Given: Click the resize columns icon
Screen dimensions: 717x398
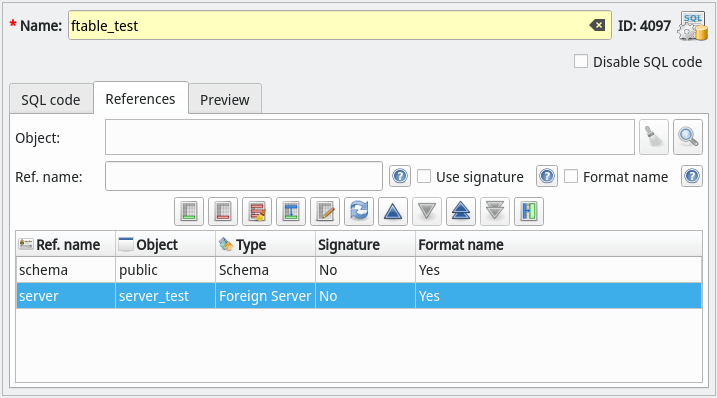Looking at the screenshot, I should [529, 211].
